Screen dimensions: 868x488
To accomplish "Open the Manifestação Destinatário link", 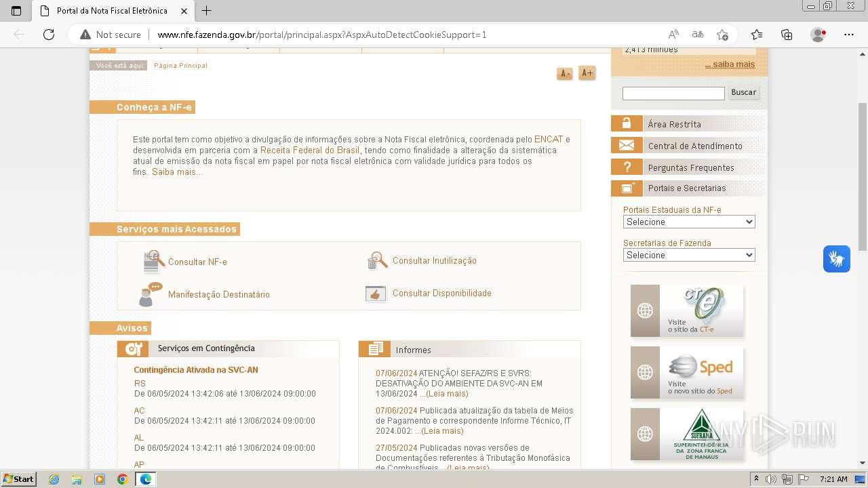I will point(219,295).
